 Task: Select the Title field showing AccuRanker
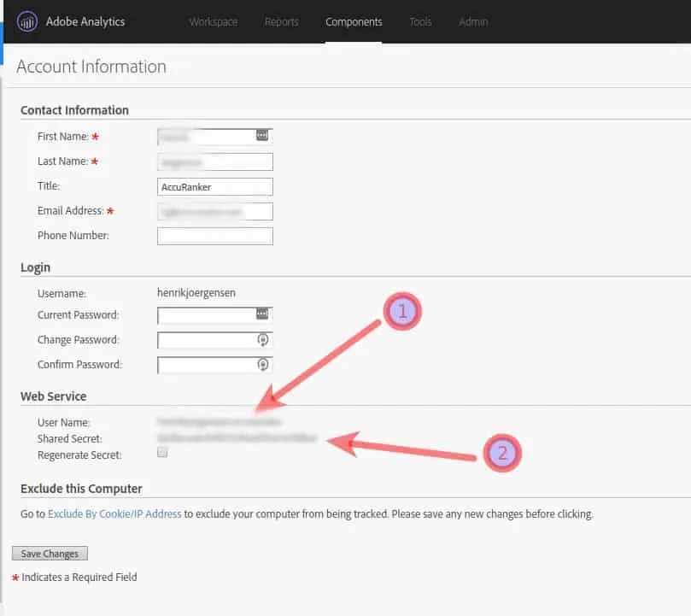(214, 185)
